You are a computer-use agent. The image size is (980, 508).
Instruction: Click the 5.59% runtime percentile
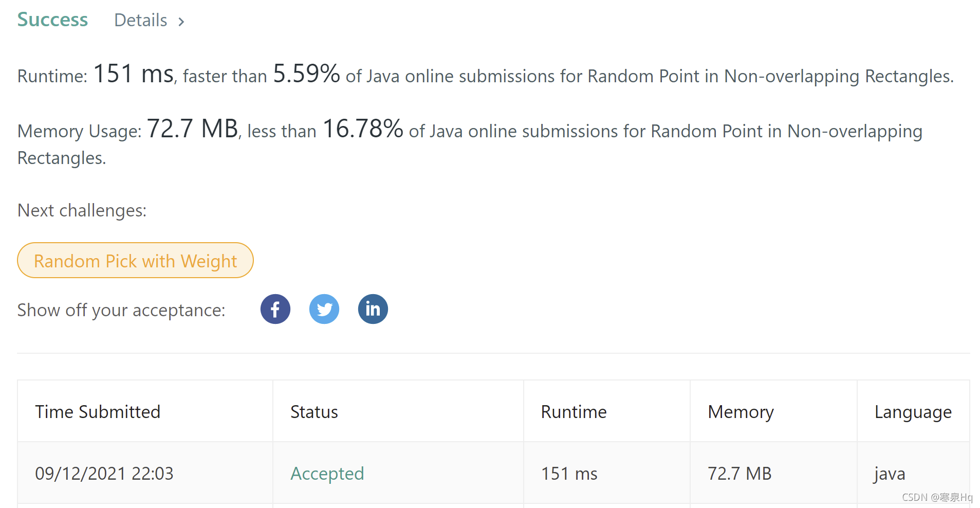click(306, 74)
